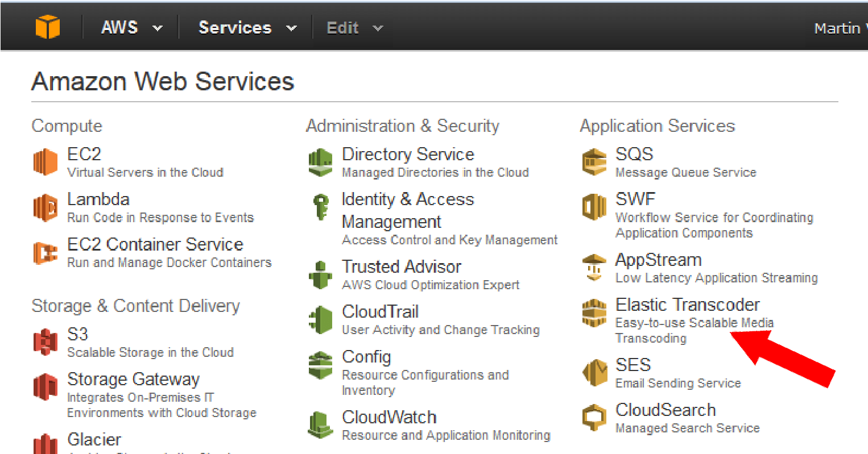Open the SWF link
The image size is (868, 454).
[635, 199]
